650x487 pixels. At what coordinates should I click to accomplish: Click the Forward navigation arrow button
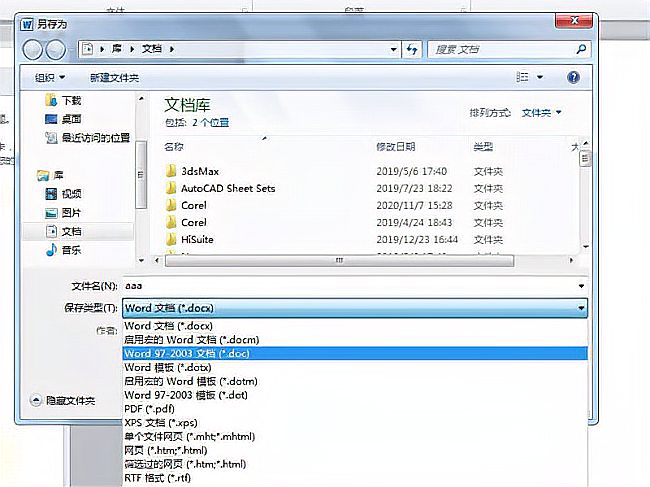click(56, 50)
